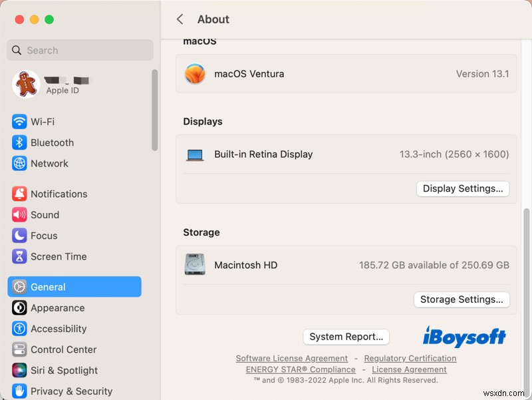Image resolution: width=532 pixels, height=400 pixels.
Task: Click the Accessibility icon in sidebar
Action: point(19,329)
